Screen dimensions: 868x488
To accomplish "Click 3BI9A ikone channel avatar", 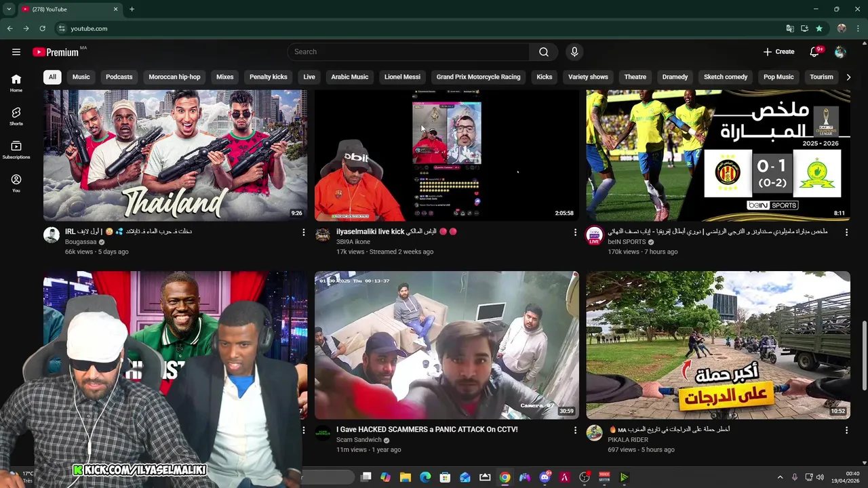I will [323, 235].
